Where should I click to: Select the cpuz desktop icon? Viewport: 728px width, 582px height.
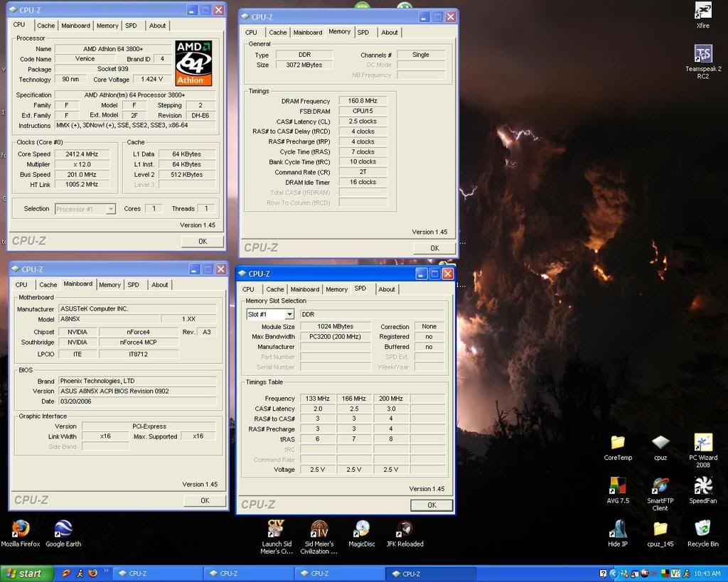[660, 448]
